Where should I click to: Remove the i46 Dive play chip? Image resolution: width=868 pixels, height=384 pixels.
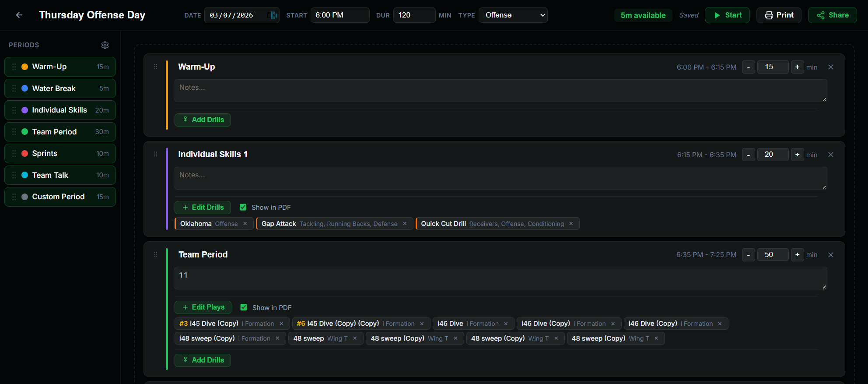coord(506,324)
